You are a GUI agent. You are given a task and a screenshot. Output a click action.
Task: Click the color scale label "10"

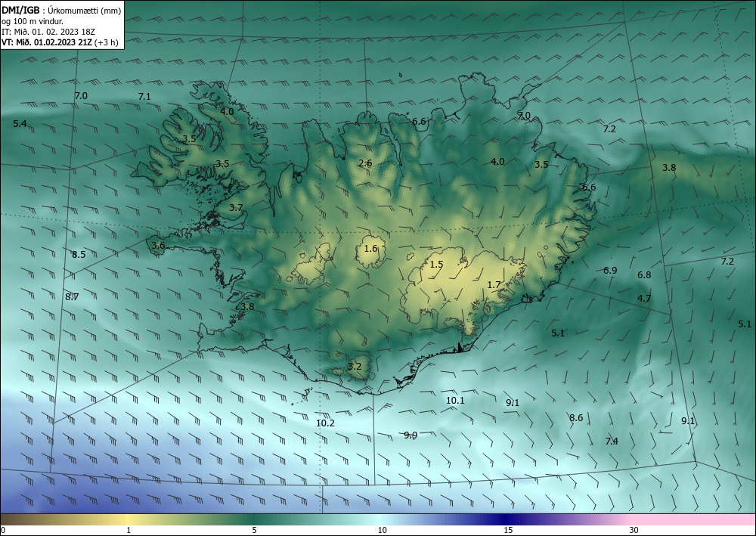pos(382,531)
